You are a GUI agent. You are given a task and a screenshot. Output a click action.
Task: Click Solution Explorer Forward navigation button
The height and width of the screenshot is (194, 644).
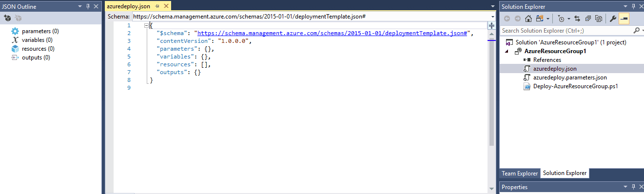click(517, 19)
